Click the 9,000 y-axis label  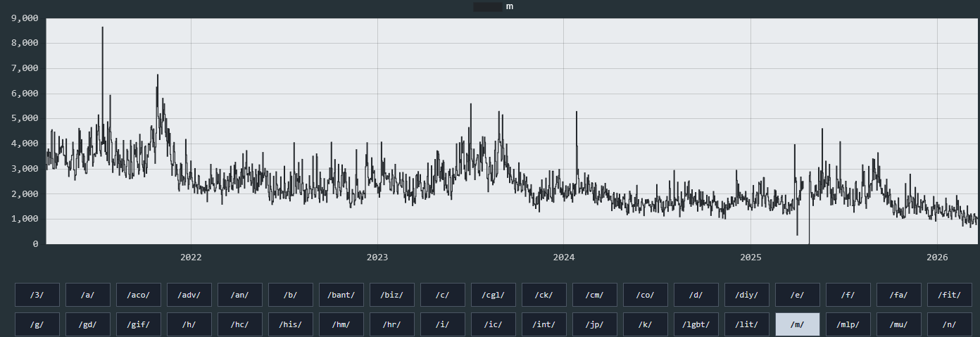point(25,18)
